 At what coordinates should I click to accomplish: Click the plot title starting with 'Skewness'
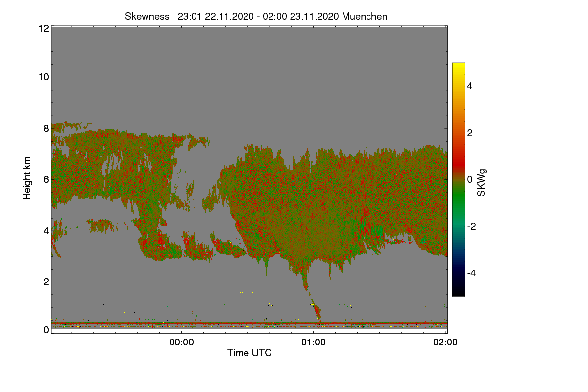pyautogui.click(x=256, y=16)
